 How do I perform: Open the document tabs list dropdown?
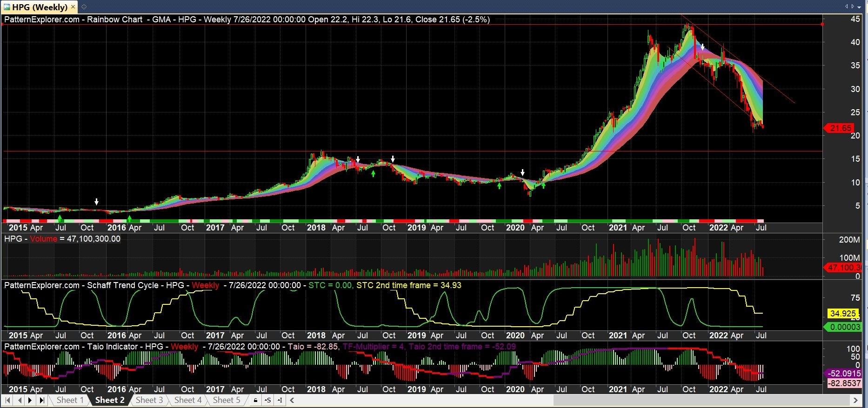pyautogui.click(x=859, y=7)
